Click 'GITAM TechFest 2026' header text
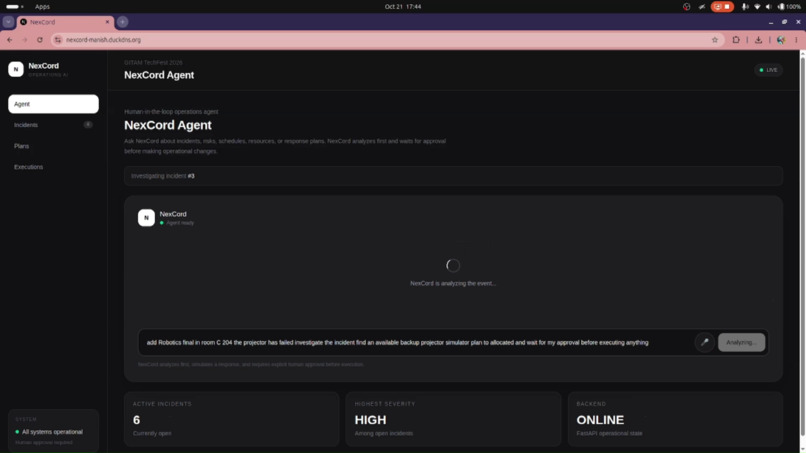 153,63
